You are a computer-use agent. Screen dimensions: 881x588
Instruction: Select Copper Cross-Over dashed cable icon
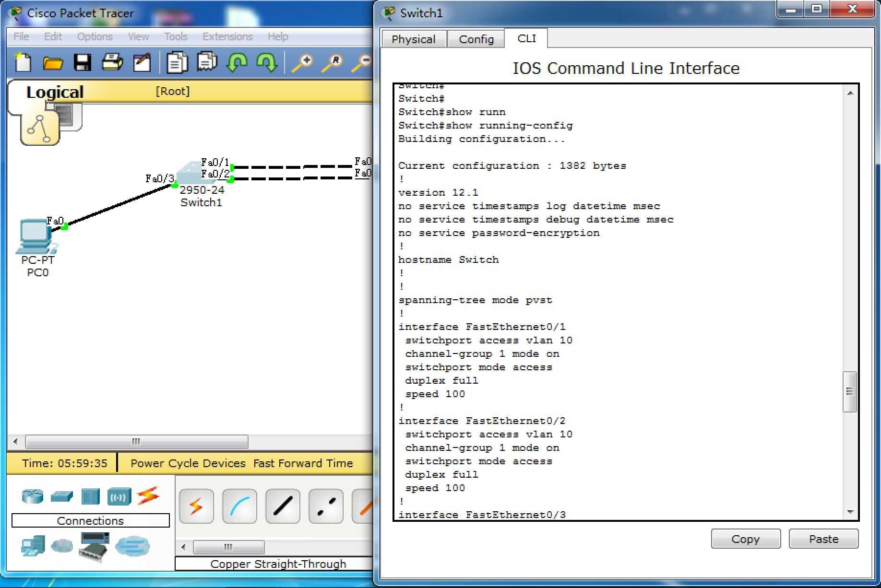[326, 506]
